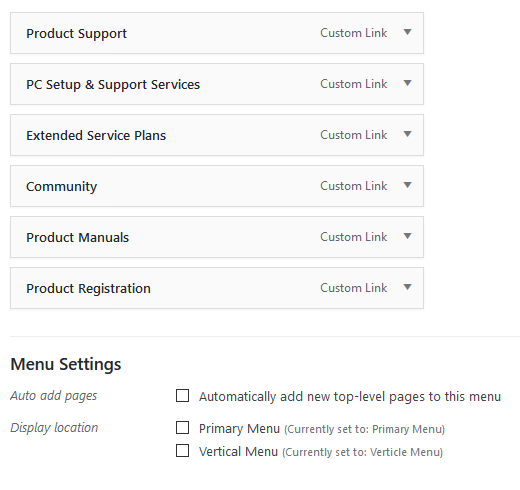
Task: Expand the Product Support menu item arrow
Action: 407,32
